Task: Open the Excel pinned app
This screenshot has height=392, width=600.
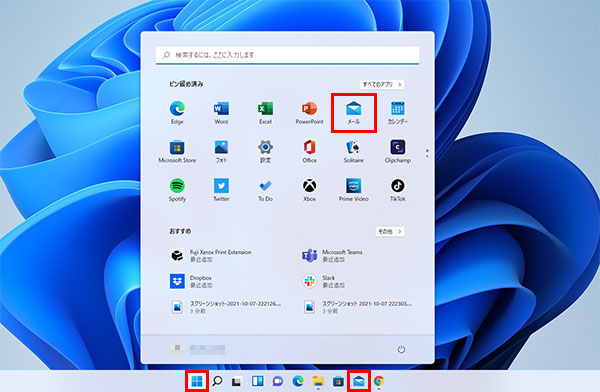Action: 265,113
